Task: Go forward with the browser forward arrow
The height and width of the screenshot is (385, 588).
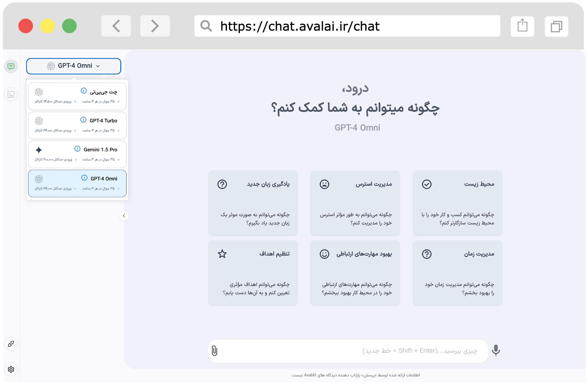Action: (155, 26)
